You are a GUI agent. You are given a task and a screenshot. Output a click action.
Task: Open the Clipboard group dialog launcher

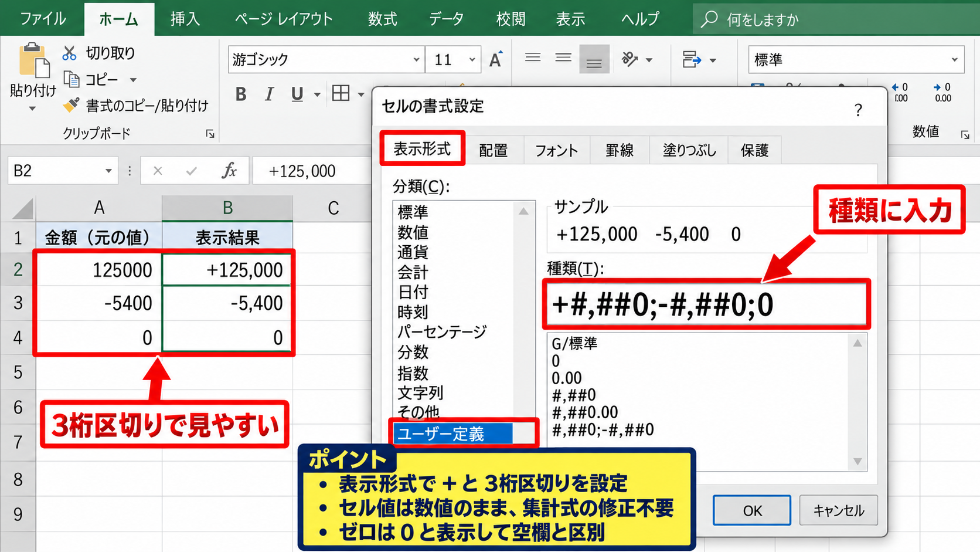click(x=210, y=134)
